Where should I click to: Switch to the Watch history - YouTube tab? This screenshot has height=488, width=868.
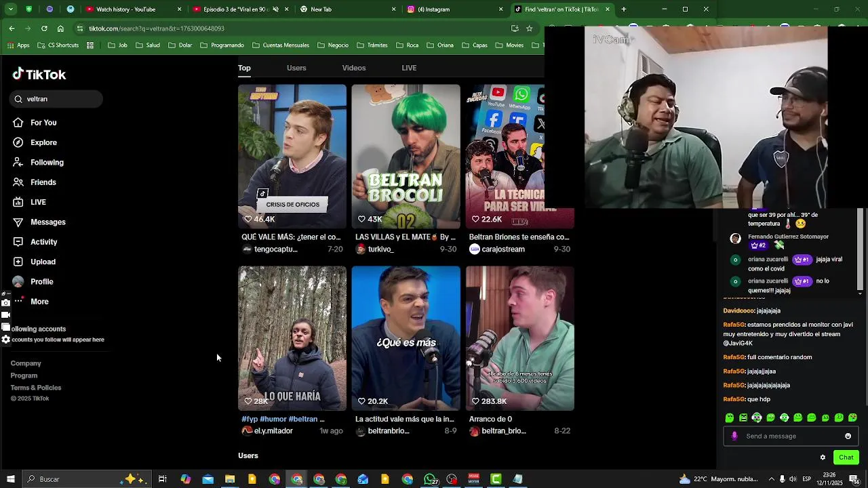(134, 9)
